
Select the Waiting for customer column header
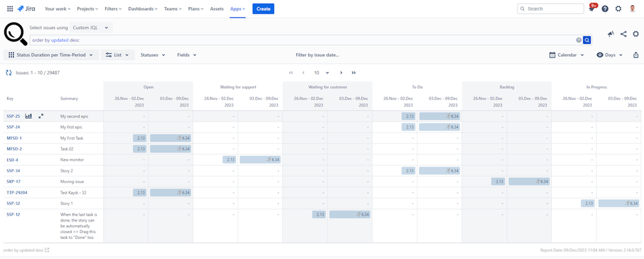click(x=327, y=87)
